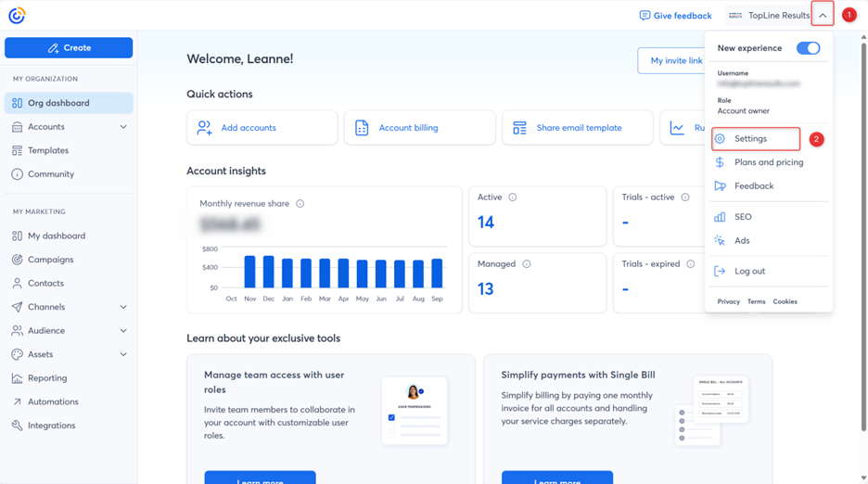
Task: Click the info icon next to Managed
Action: point(526,264)
